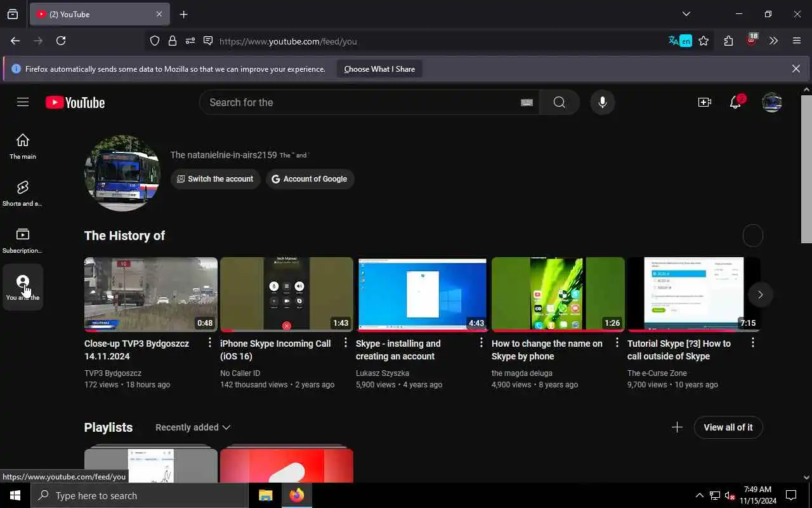Image resolution: width=812 pixels, height=508 pixels.
Task: Open options for Skype installing video
Action: [x=481, y=343]
